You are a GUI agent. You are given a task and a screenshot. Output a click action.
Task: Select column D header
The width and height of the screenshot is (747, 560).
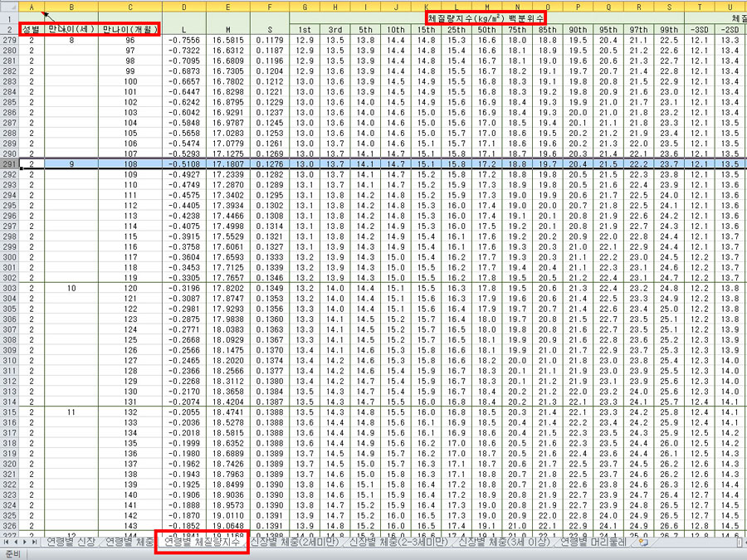pyautogui.click(x=184, y=7)
